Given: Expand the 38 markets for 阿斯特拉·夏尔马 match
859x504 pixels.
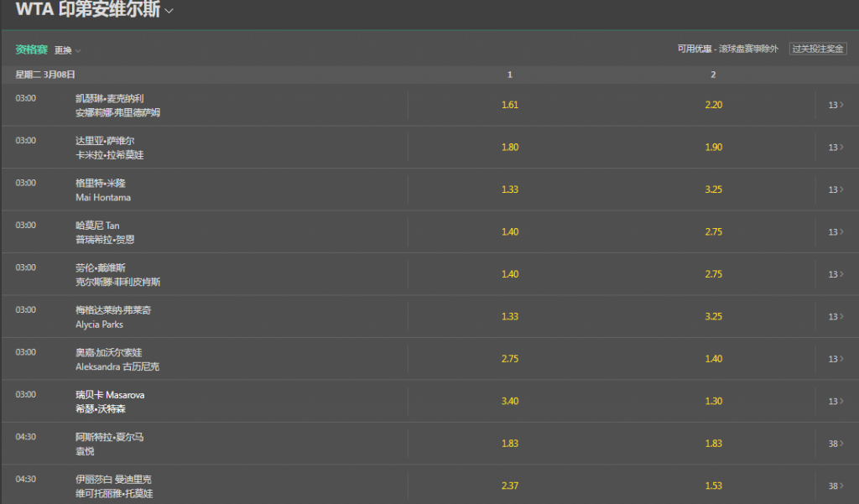Looking at the screenshot, I should coord(833,443).
